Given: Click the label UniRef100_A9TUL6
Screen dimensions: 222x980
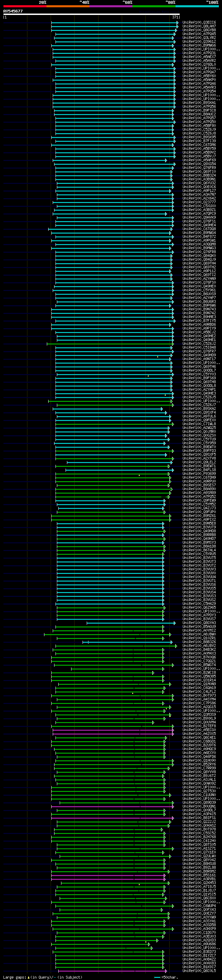Looking at the screenshot, I should [x=199, y=416].
